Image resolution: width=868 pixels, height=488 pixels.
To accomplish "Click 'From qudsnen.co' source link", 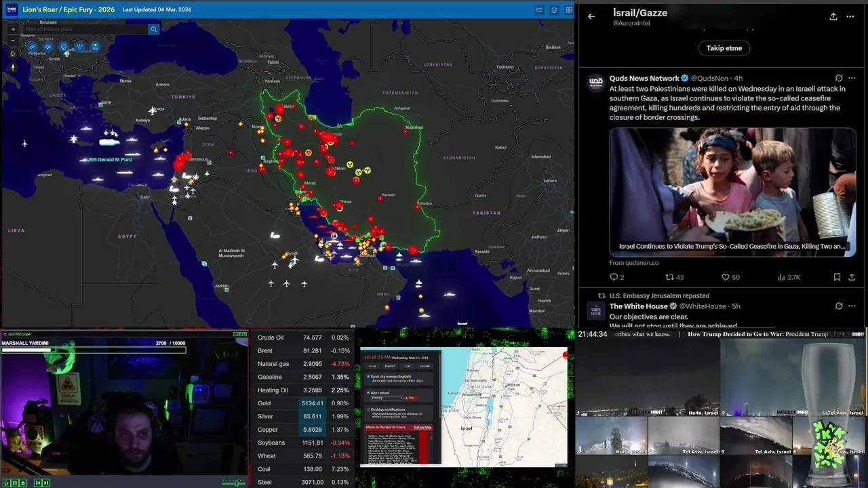I will click(634, 263).
